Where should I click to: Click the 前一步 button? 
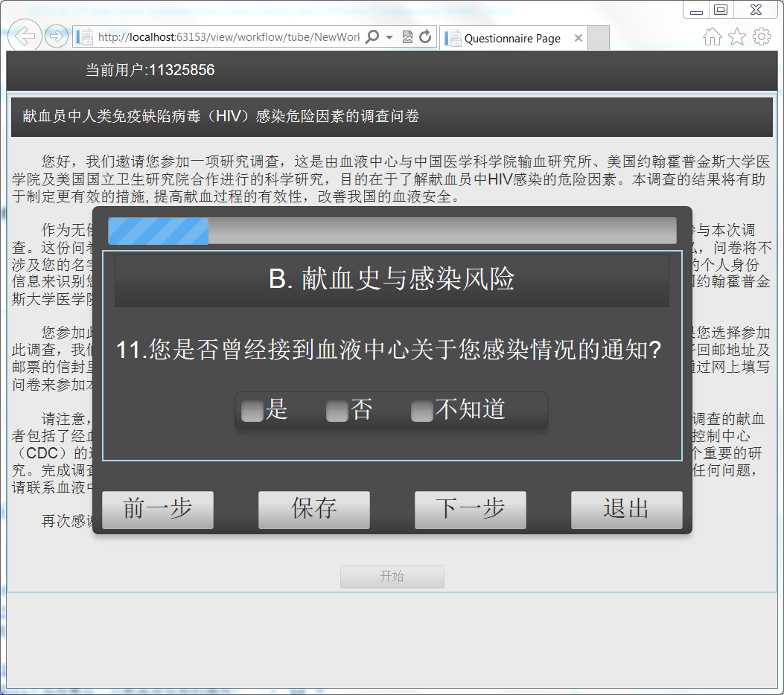coord(158,510)
